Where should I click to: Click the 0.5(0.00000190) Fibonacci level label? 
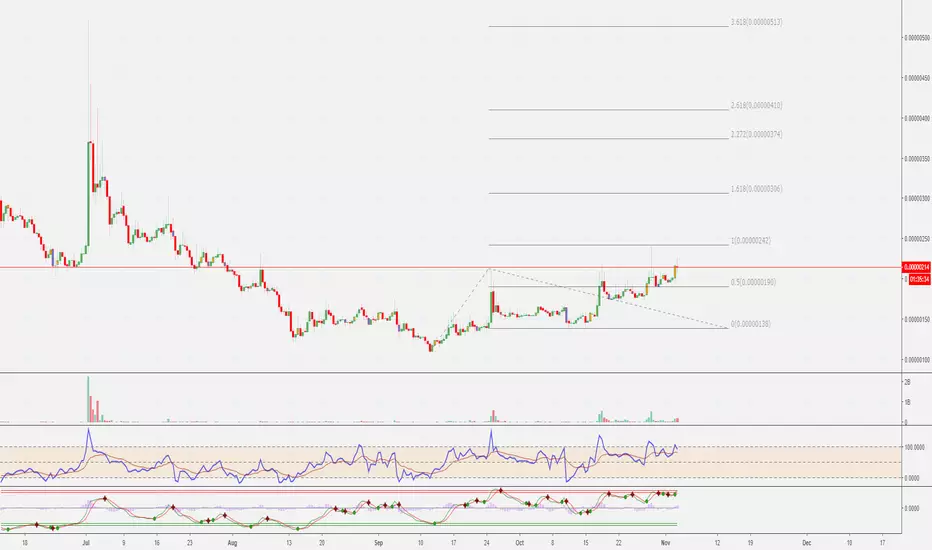753,282
